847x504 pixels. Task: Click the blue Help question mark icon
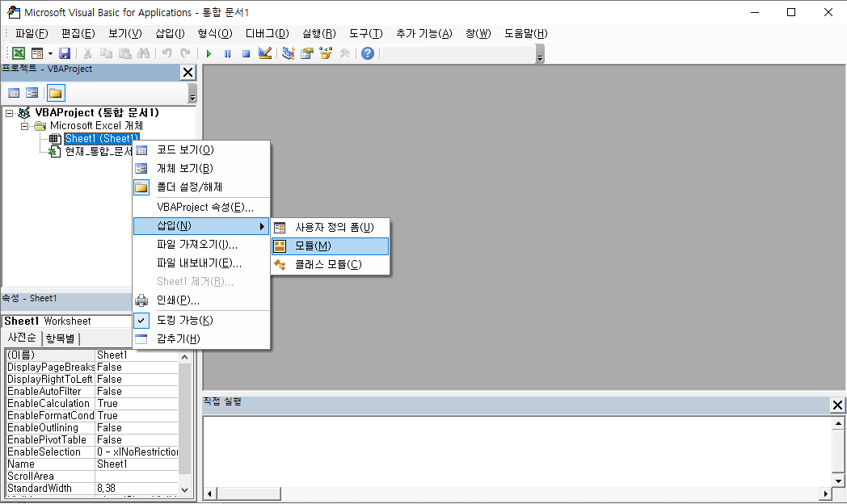[368, 53]
